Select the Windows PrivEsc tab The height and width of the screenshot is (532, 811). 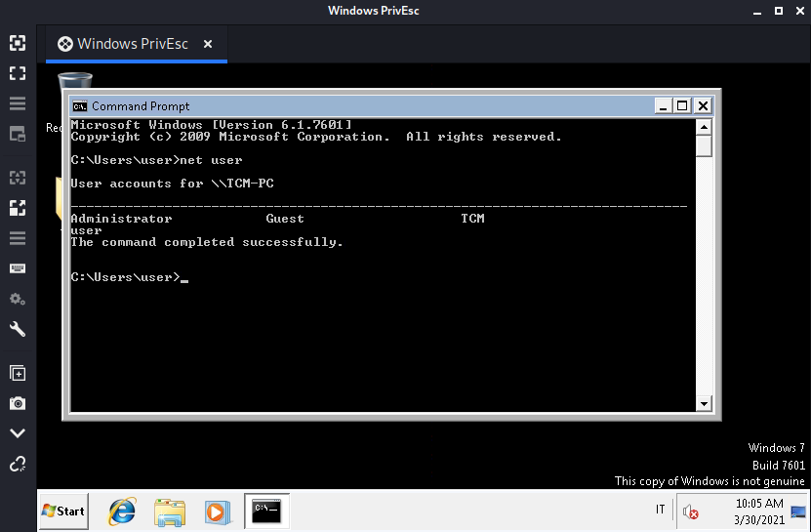(132, 44)
